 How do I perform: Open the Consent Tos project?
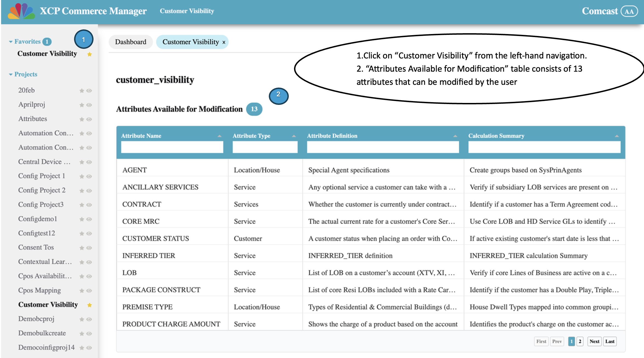click(36, 247)
